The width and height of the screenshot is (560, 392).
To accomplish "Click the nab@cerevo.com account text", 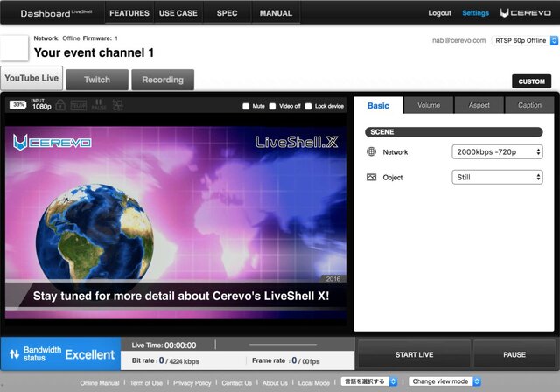I will [x=458, y=40].
